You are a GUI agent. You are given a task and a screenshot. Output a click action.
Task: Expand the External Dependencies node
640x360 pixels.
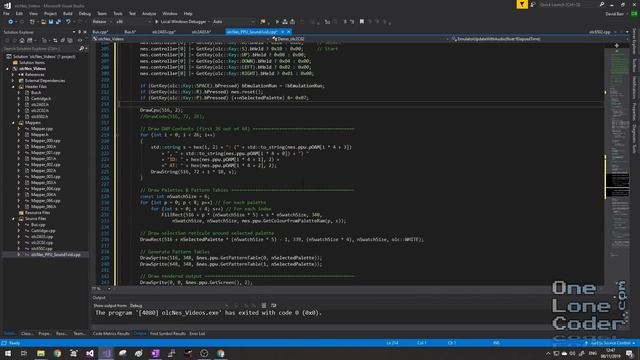13,81
